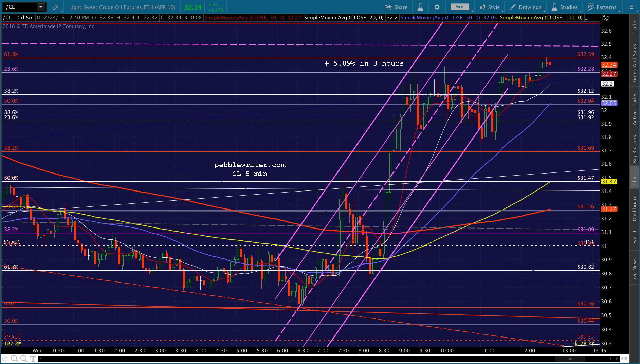Expand the /CL symbol dropdown arrow
640x364 pixels.
pyautogui.click(x=41, y=7)
